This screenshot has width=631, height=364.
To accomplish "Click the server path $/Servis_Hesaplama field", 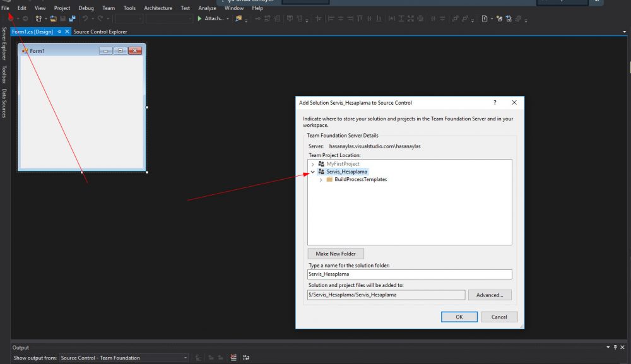I will [x=386, y=295].
